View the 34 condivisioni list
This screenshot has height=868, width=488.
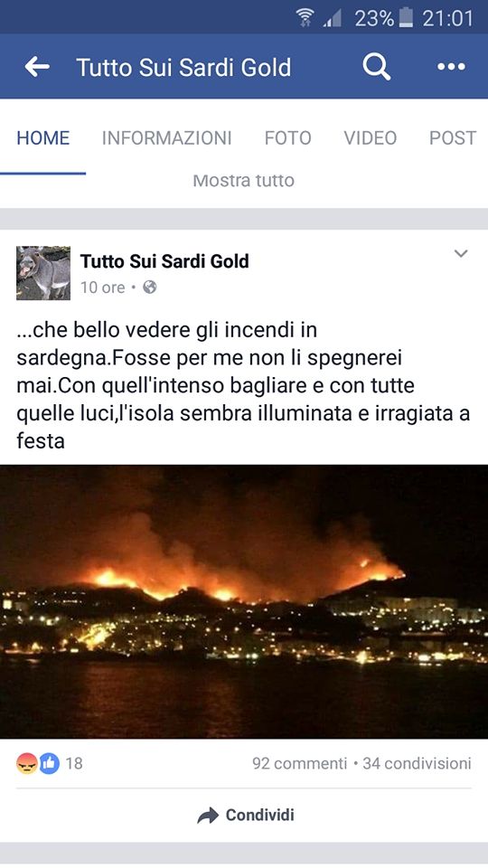pos(417,763)
